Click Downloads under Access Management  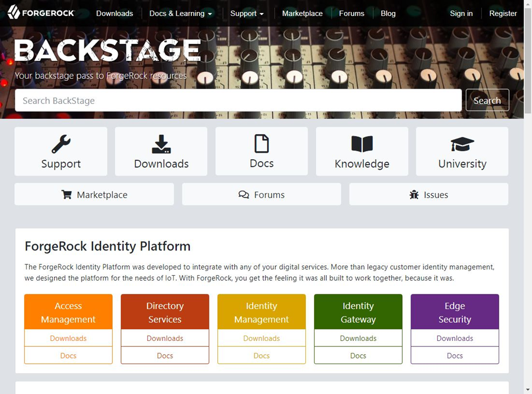[68, 338]
